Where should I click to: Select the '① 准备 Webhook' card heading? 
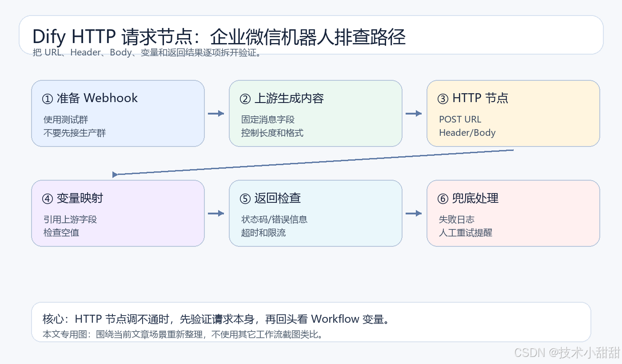[x=90, y=98]
